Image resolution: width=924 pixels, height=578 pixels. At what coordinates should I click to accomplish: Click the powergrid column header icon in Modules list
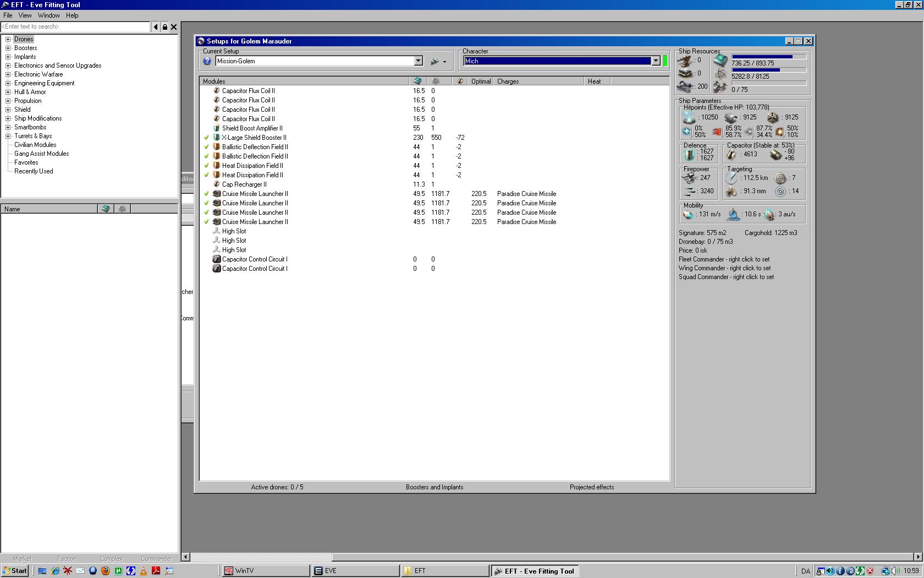(x=436, y=81)
